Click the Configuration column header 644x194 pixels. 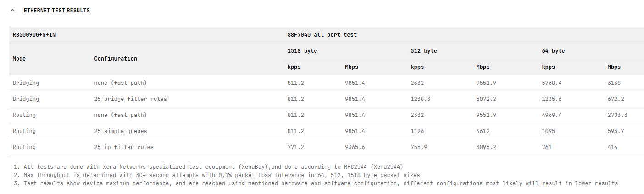pyautogui.click(x=116, y=59)
